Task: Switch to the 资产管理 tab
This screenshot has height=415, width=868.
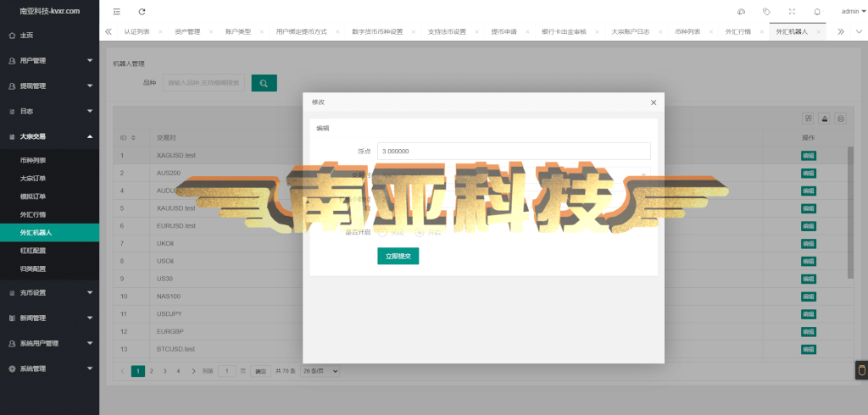Action: coord(187,31)
